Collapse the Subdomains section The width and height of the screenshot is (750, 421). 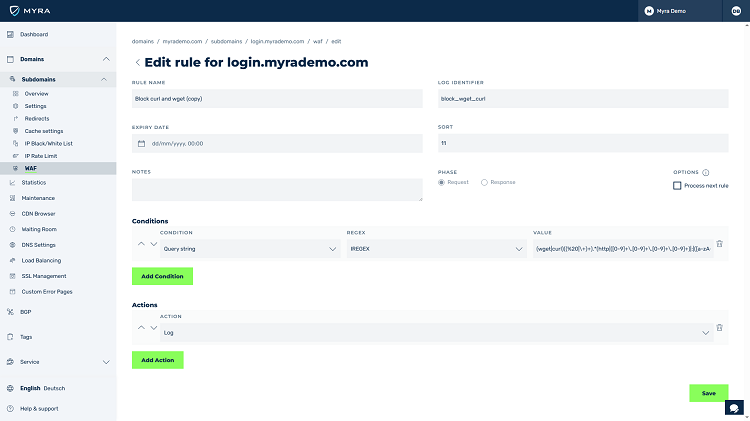pos(104,79)
